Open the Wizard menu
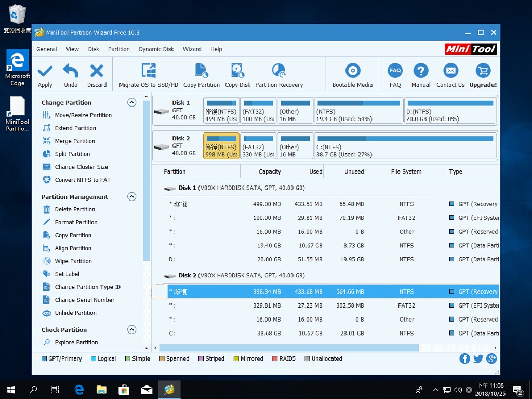The width and height of the screenshot is (532, 399). (x=192, y=49)
